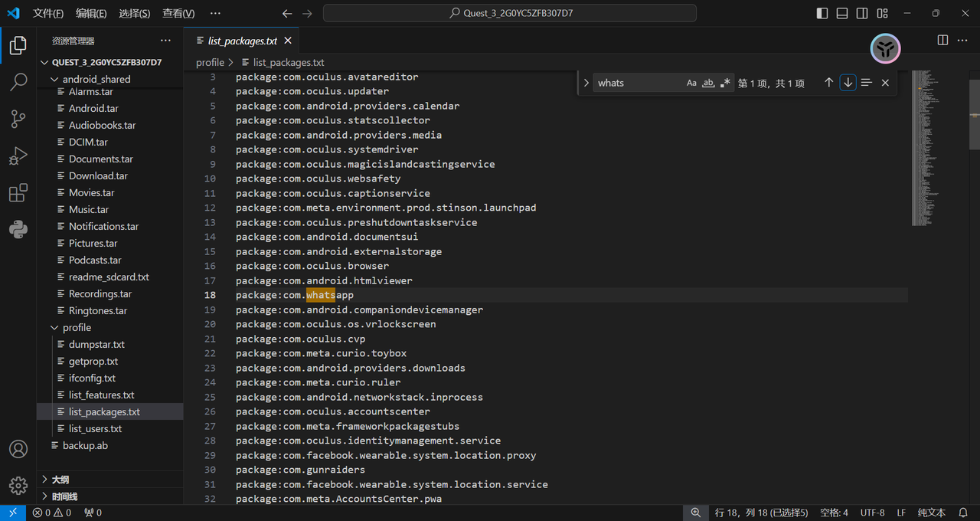
Task: Click the zoom status bar icon
Action: [695, 513]
